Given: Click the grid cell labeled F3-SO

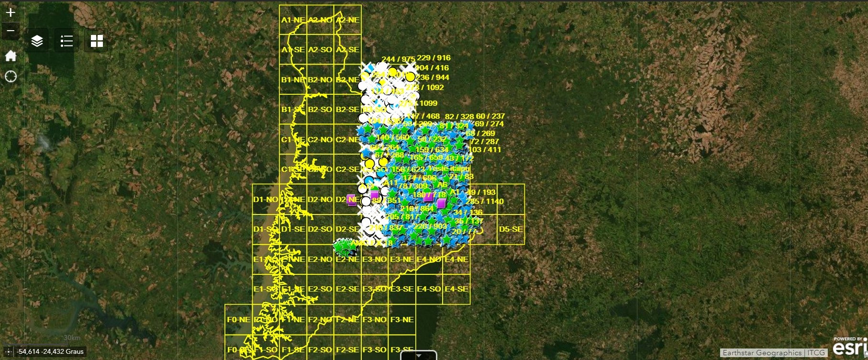Looking at the screenshot, I should point(375,348).
